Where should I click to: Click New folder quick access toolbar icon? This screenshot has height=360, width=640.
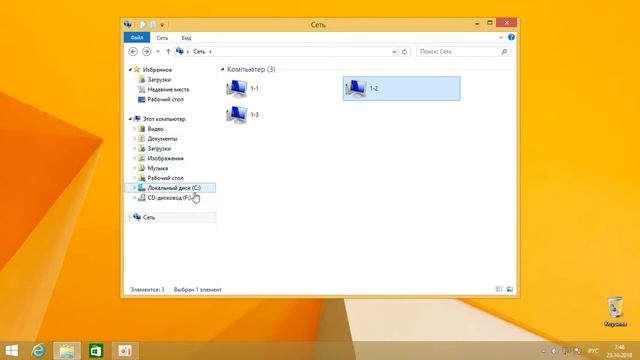click(153, 25)
